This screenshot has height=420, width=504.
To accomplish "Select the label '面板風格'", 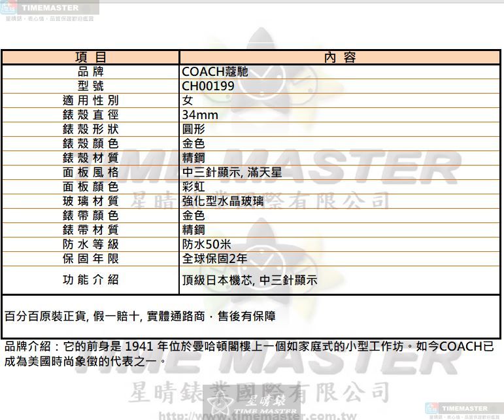I will (x=91, y=172).
